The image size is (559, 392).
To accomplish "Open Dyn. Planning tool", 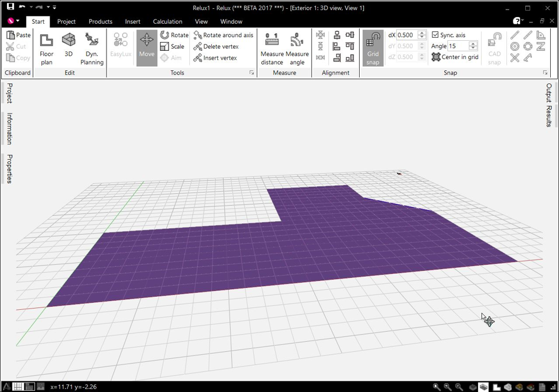I will (x=92, y=49).
